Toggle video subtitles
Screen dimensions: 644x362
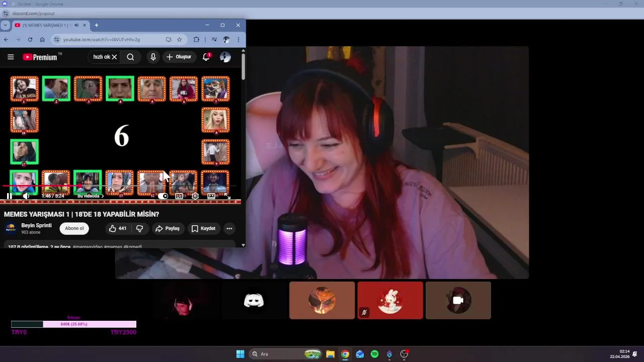(179, 196)
